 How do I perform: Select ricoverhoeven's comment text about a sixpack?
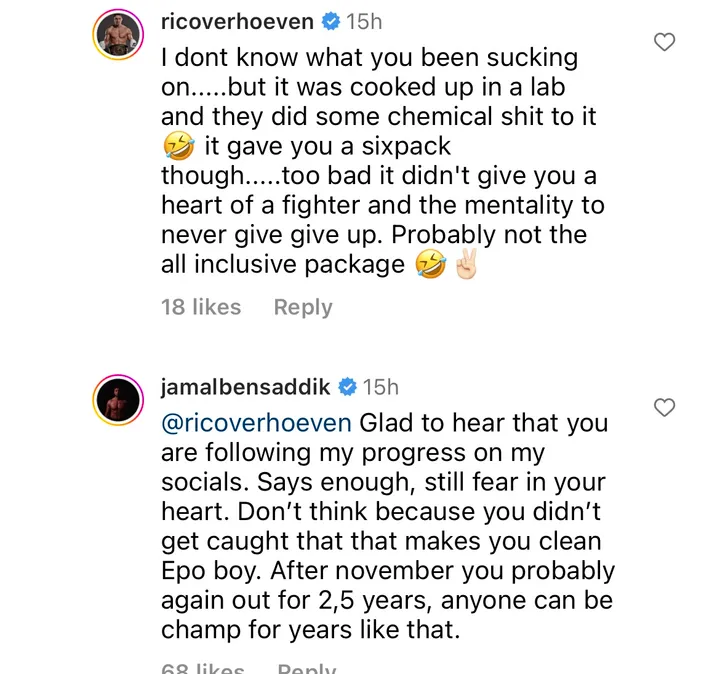[380, 176]
